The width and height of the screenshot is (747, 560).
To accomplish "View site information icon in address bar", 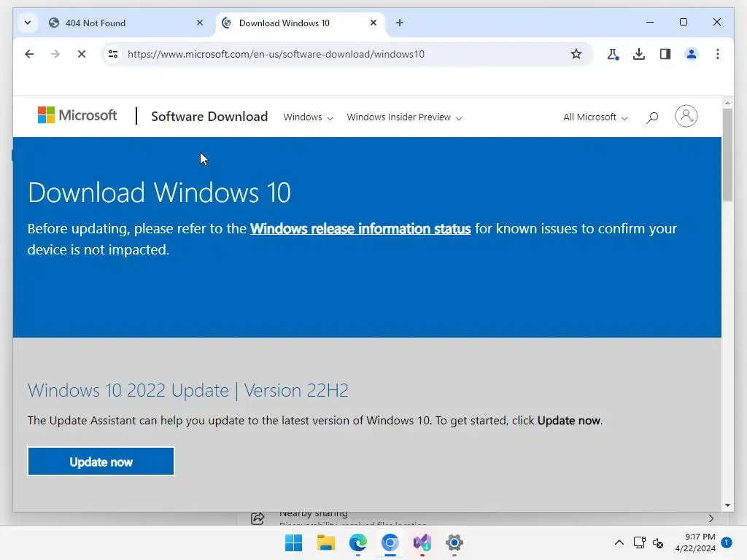I will (x=113, y=54).
